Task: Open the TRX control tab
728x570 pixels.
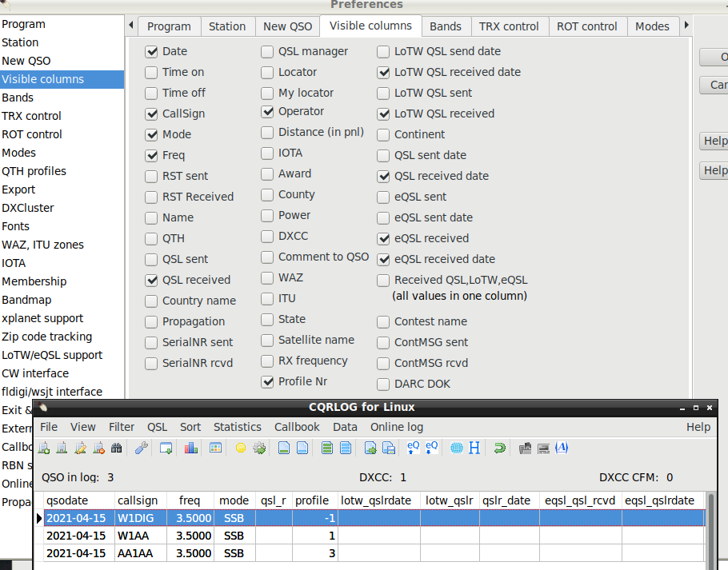Action: [x=509, y=26]
